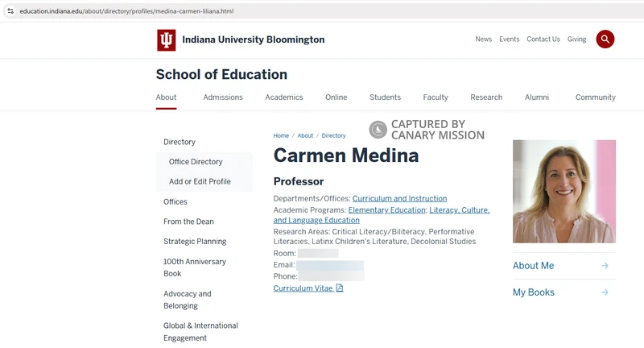Open the Alumni navigation tab
This screenshot has width=644, height=348.
click(x=536, y=97)
